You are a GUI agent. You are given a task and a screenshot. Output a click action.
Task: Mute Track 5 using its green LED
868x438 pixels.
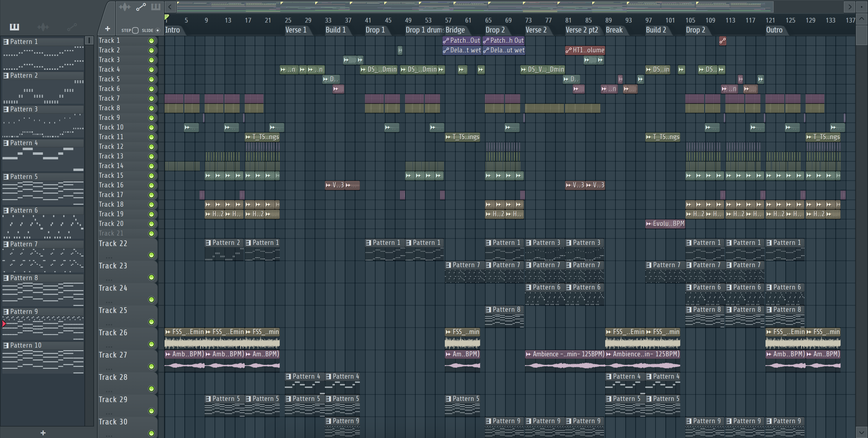tap(152, 79)
